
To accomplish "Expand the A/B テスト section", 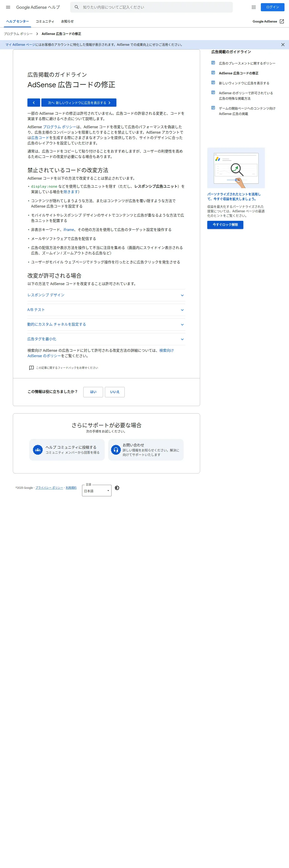I will 106,310.
